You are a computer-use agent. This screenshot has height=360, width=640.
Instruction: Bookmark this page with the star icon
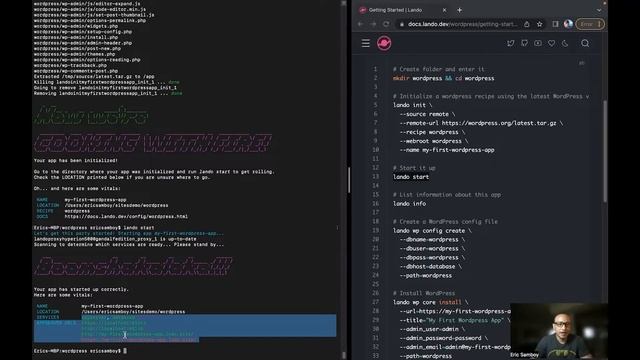(540, 24)
